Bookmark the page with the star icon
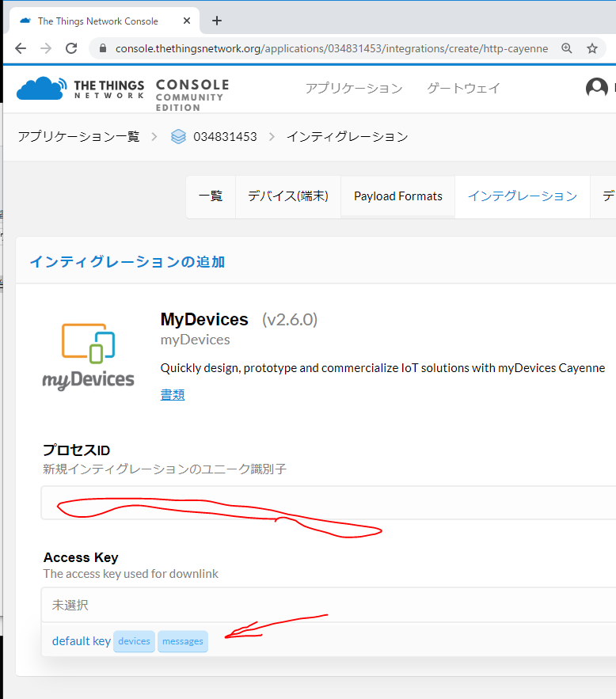The image size is (616, 699). click(592, 48)
